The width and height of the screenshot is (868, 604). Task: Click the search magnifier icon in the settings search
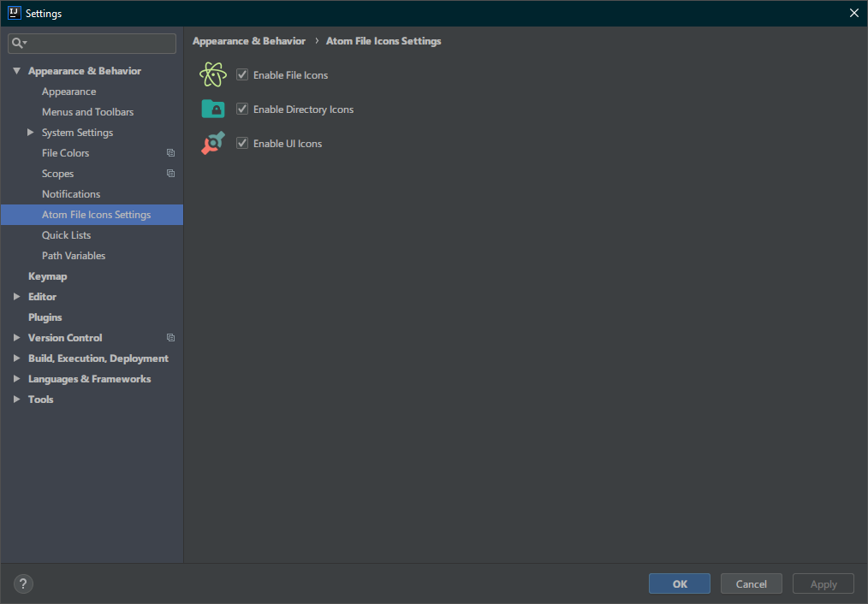[19, 43]
